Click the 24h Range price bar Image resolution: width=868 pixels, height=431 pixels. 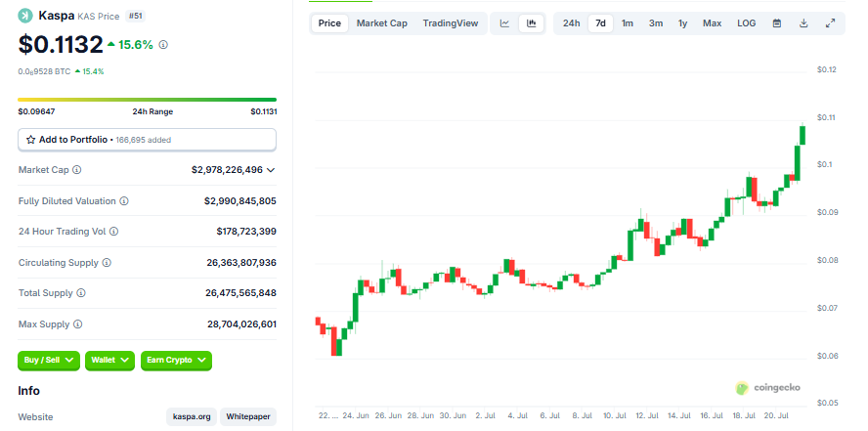click(x=147, y=100)
